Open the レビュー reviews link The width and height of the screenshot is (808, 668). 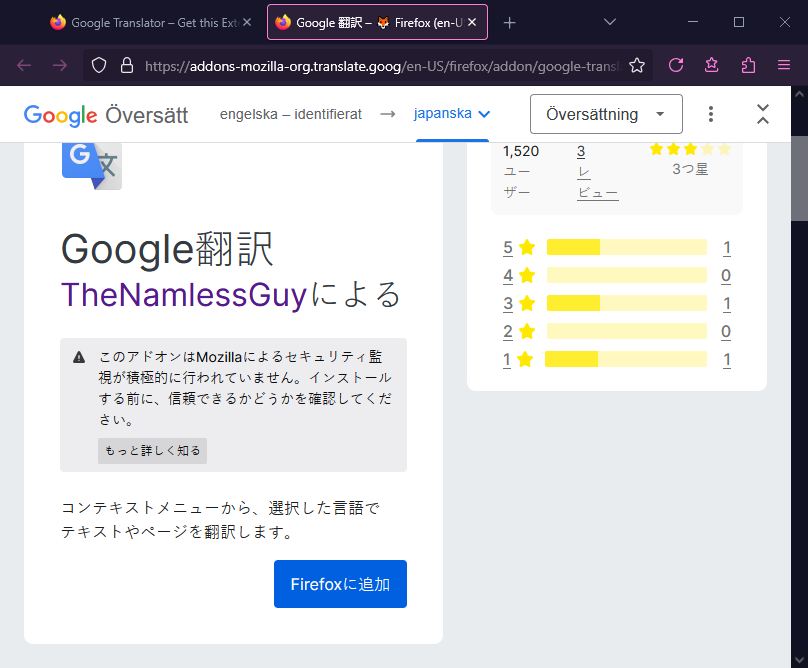click(597, 182)
